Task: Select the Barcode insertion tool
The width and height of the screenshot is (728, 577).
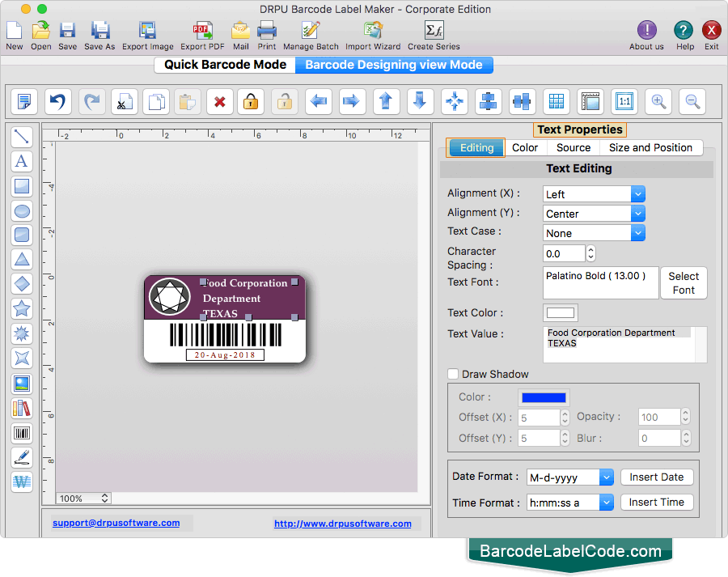Action: (x=22, y=433)
